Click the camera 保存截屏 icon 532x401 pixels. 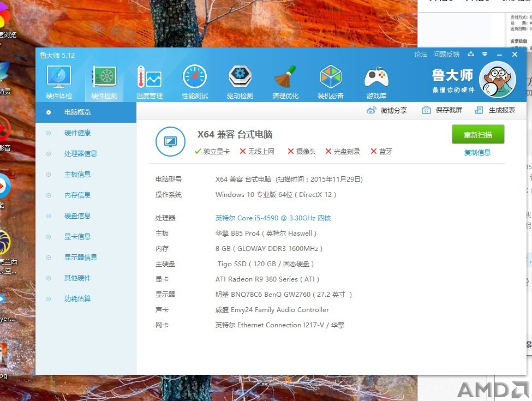click(x=426, y=110)
